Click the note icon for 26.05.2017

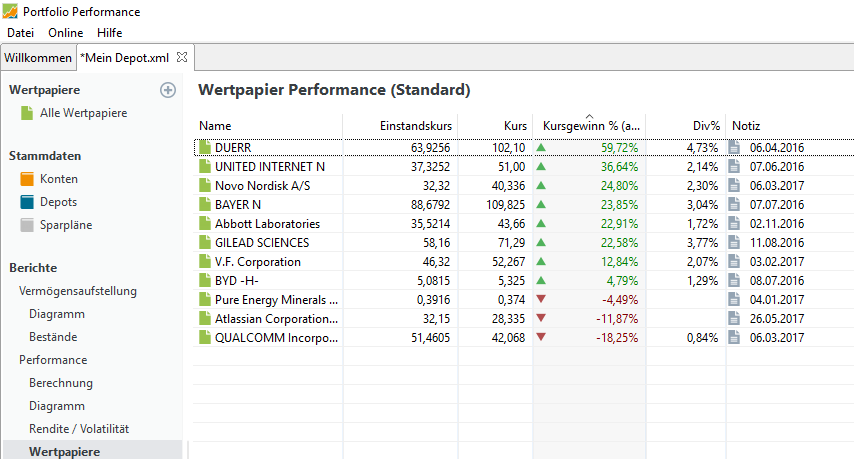pos(734,319)
